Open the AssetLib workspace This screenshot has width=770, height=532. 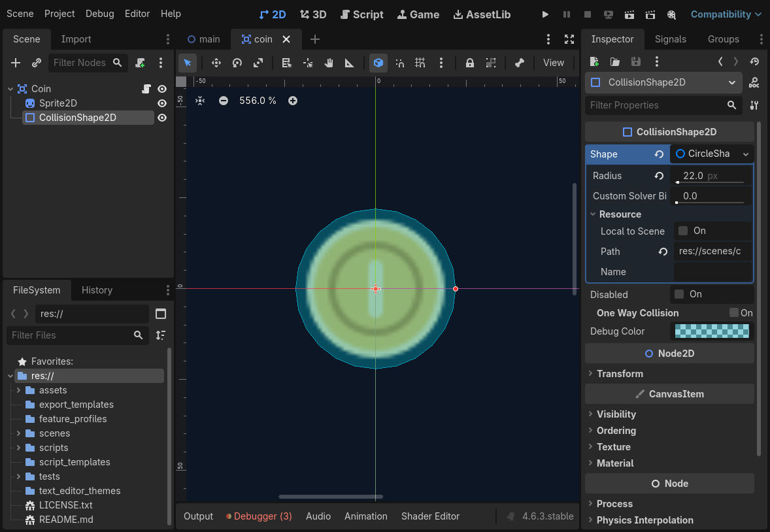coord(482,14)
